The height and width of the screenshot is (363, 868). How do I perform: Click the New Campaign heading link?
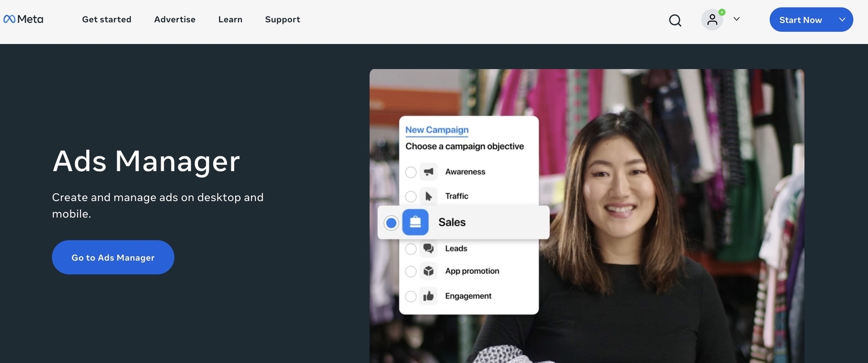(x=437, y=130)
